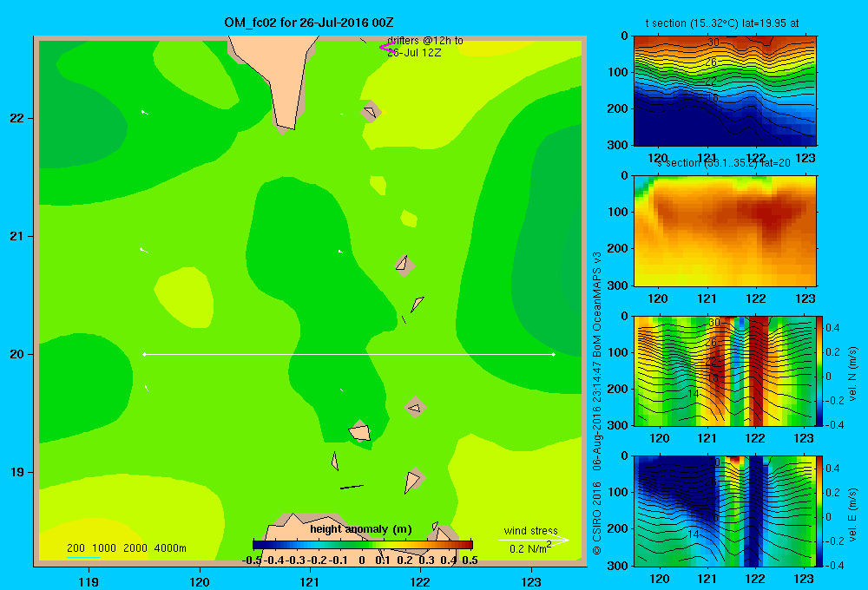Click the 14 contour label in vel. N panel

pos(693,394)
